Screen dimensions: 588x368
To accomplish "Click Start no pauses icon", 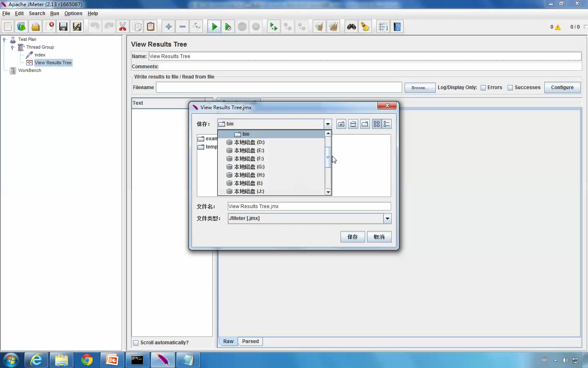I will pyautogui.click(x=228, y=27).
